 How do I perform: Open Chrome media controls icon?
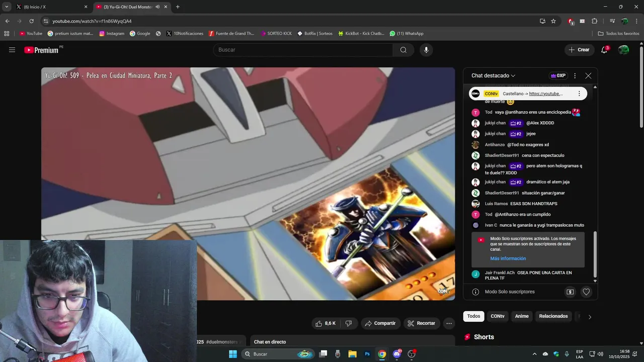pos(612,21)
